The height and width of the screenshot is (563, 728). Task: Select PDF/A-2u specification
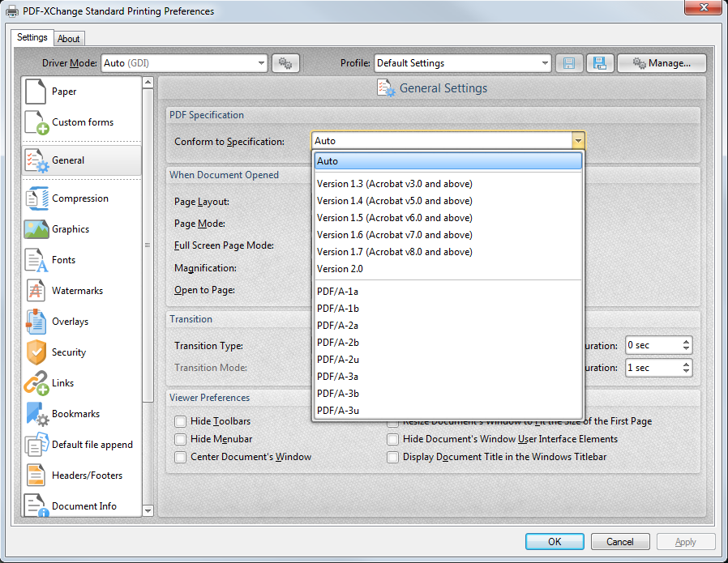tap(448, 360)
